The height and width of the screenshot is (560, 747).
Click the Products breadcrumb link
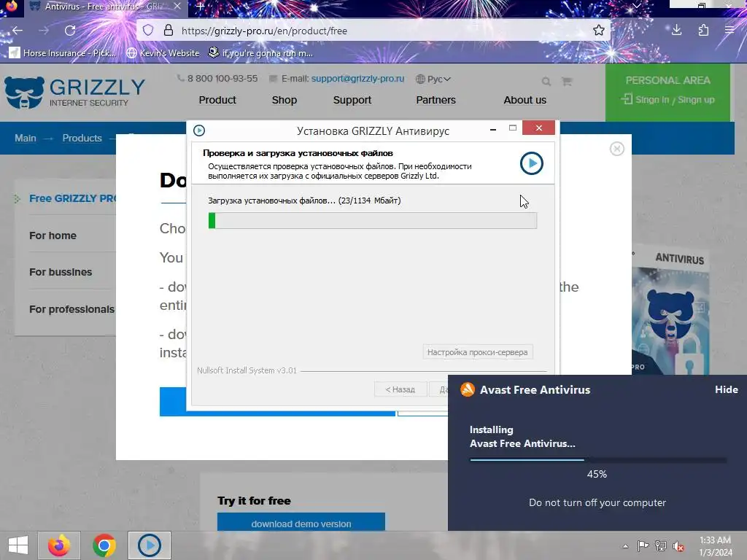[82, 138]
